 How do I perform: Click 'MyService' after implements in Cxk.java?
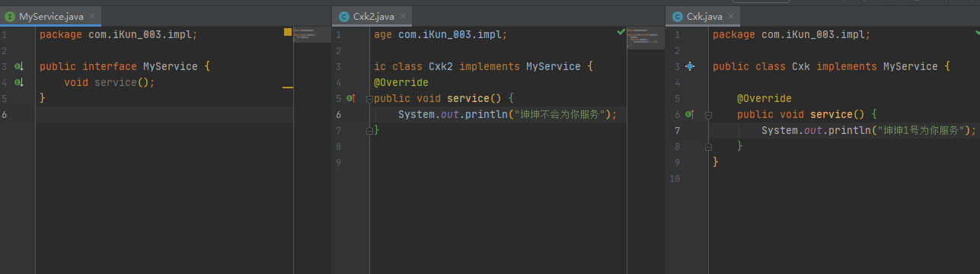click(911, 66)
